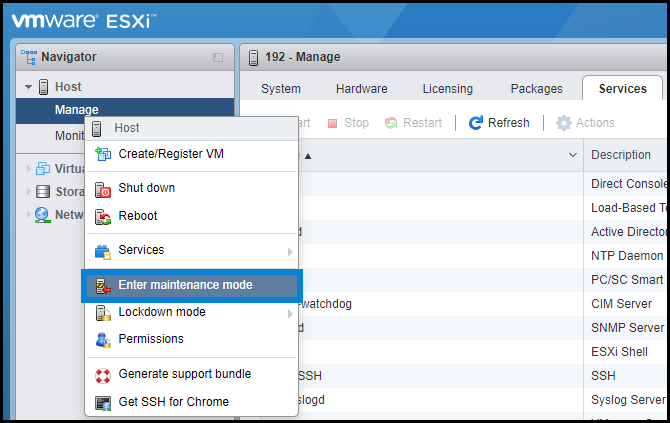
Task: Switch to the System tab
Action: tap(281, 88)
